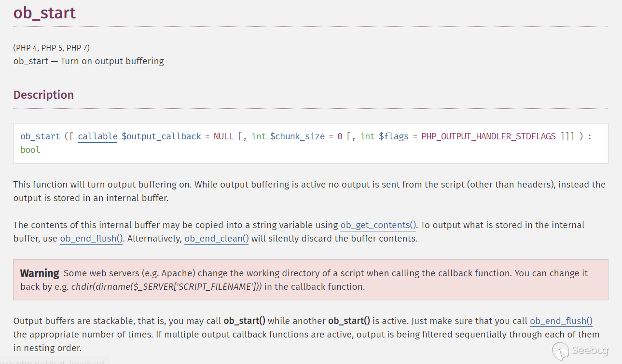This screenshot has width=622, height=364.
Task: Open the ob_end_flush() link beside ob_end_clean()
Action: pos(91,239)
